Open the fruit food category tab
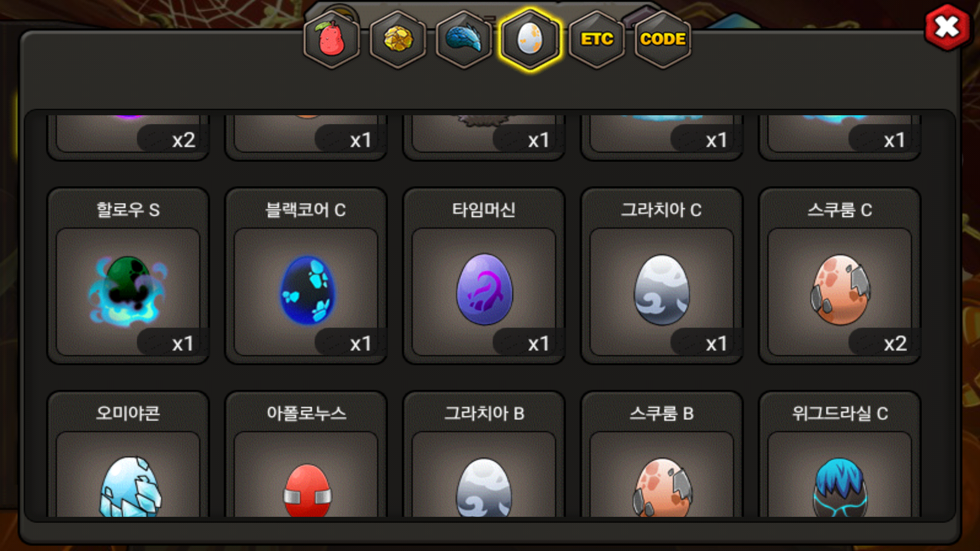The width and height of the screenshot is (980, 551). click(x=332, y=39)
